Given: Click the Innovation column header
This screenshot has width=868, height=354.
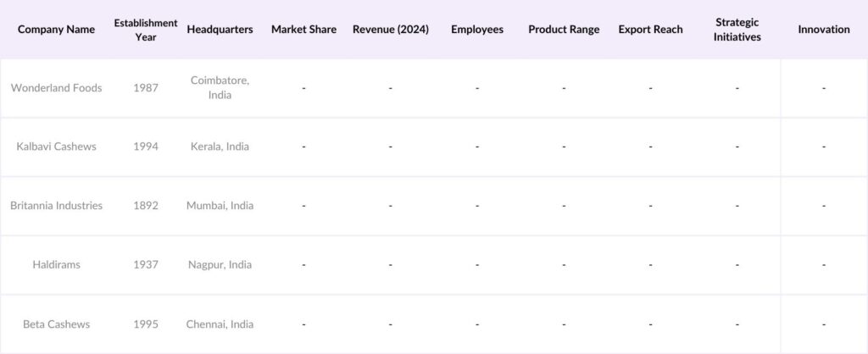Looking at the screenshot, I should [823, 30].
